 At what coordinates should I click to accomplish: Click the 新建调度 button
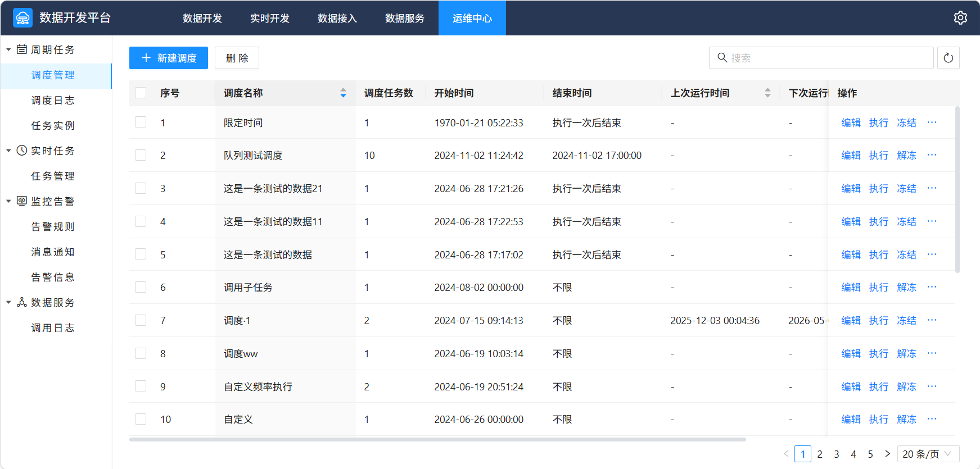click(x=169, y=58)
